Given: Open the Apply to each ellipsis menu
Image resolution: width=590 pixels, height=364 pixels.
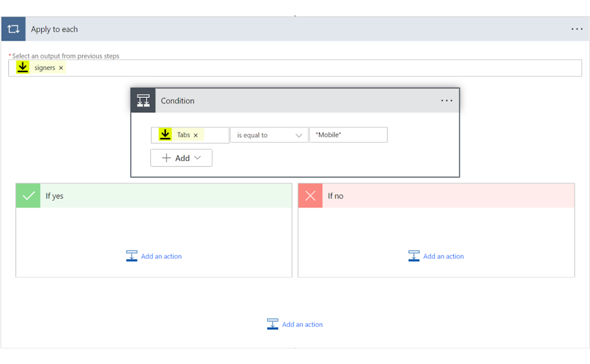Looking at the screenshot, I should coord(576,29).
